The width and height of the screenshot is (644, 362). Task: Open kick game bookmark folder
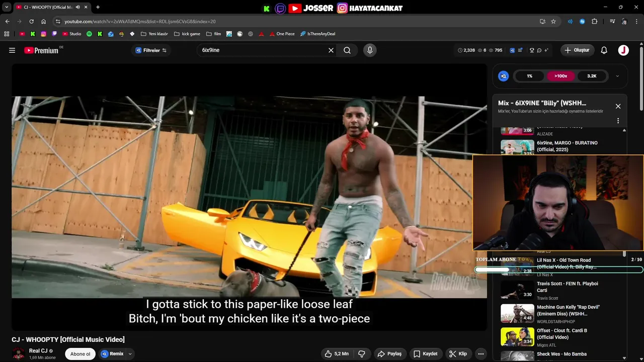187,34
